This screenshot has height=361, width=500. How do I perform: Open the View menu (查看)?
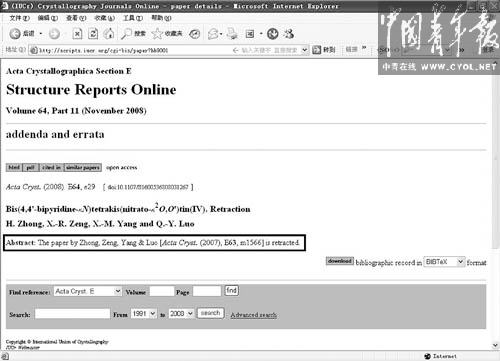coord(76,18)
